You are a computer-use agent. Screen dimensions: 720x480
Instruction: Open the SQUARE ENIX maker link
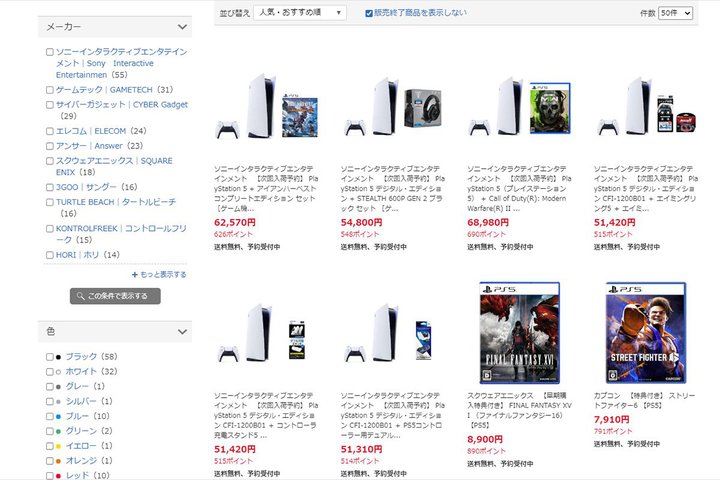coord(114,166)
